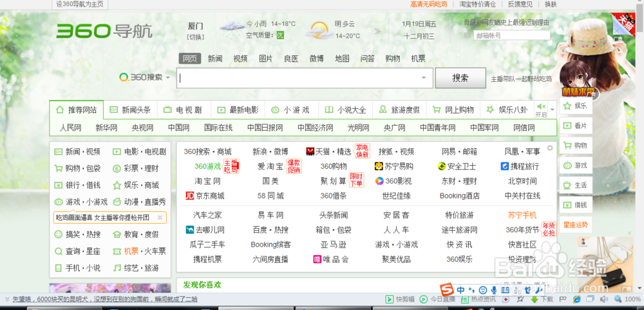644x310 pixels.
Task: Open 快剪辑 in the browser status bar
Action: click(400, 299)
